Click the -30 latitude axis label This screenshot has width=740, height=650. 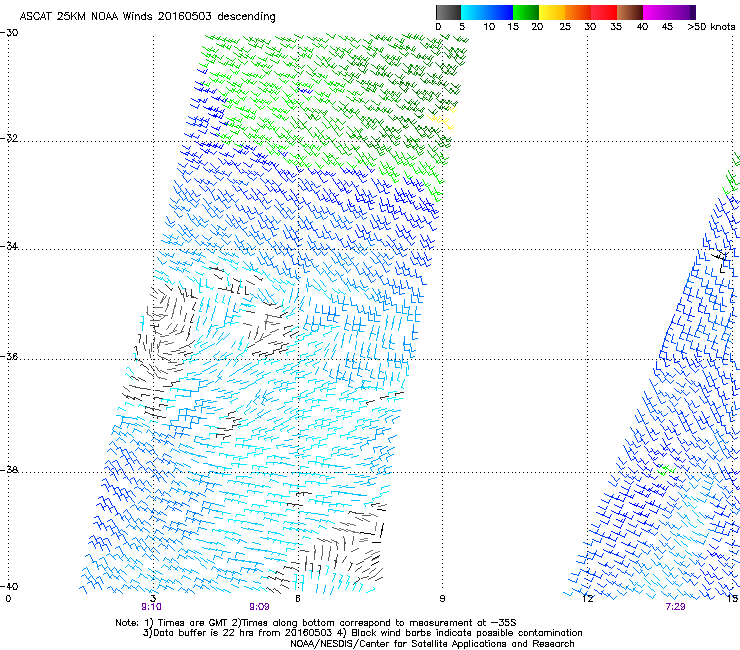point(9,33)
